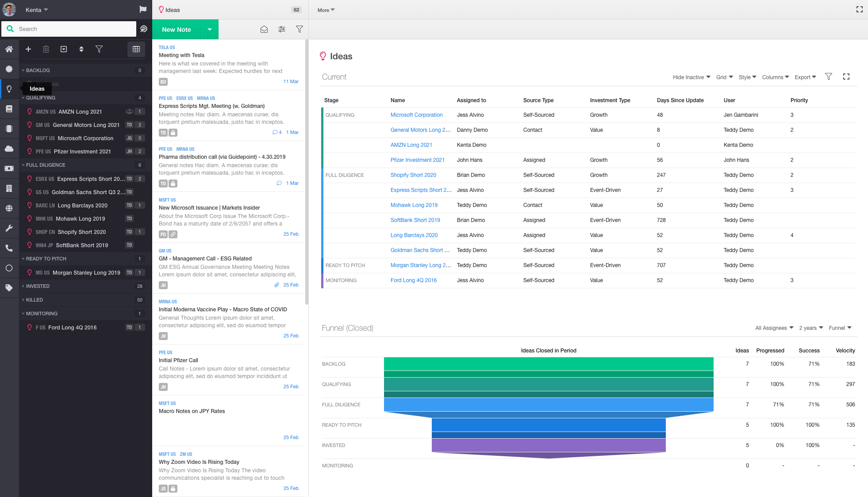Open the More menu
The width and height of the screenshot is (868, 497).
coord(326,10)
